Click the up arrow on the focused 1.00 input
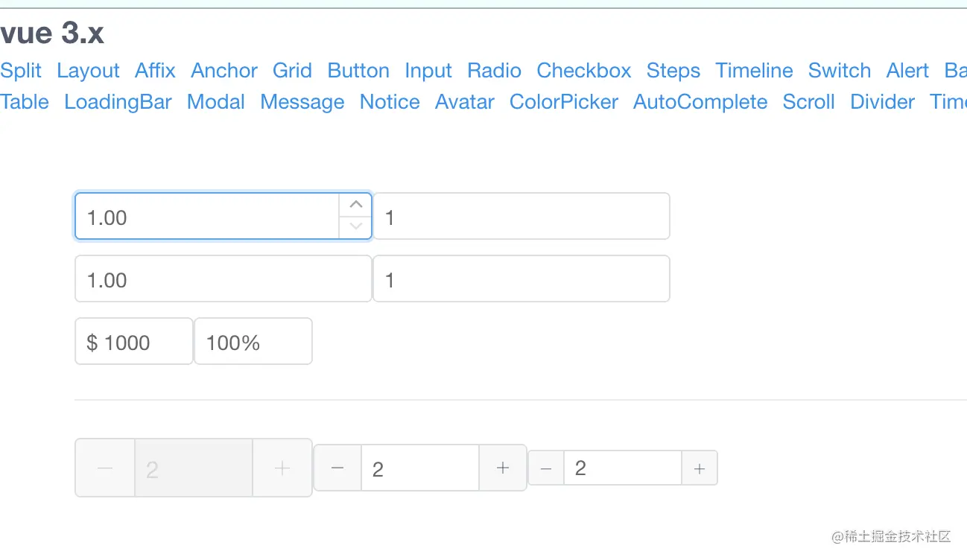The height and width of the screenshot is (560, 967). pos(355,205)
